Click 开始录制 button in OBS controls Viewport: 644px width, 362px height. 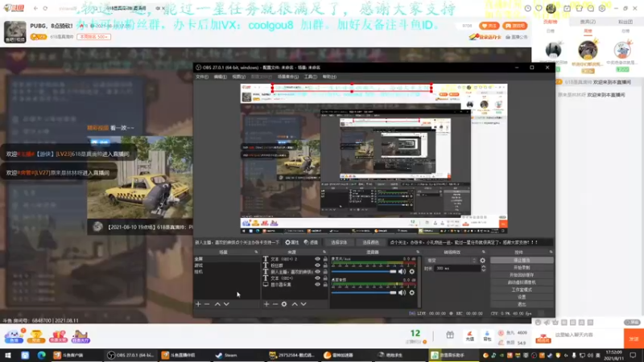pyautogui.click(x=522, y=268)
